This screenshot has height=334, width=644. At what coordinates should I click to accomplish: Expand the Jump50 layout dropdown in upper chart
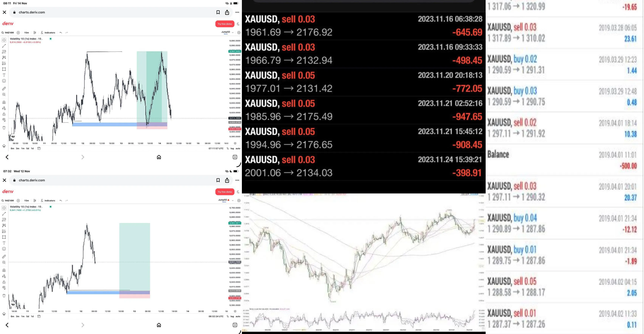pyautogui.click(x=233, y=32)
